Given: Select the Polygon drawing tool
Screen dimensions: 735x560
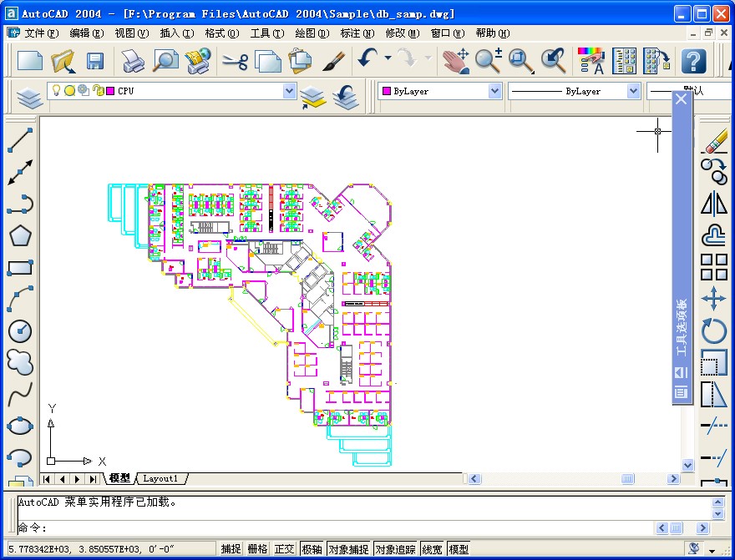Looking at the screenshot, I should click(x=20, y=235).
